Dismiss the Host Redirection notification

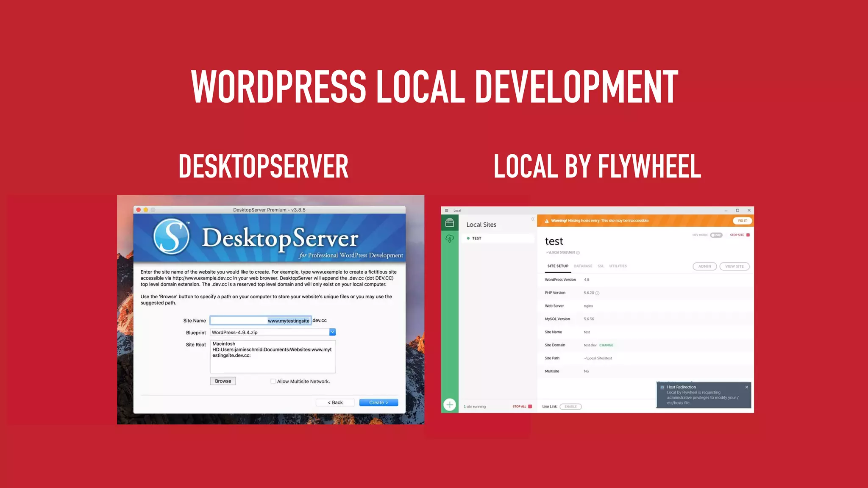tap(747, 387)
